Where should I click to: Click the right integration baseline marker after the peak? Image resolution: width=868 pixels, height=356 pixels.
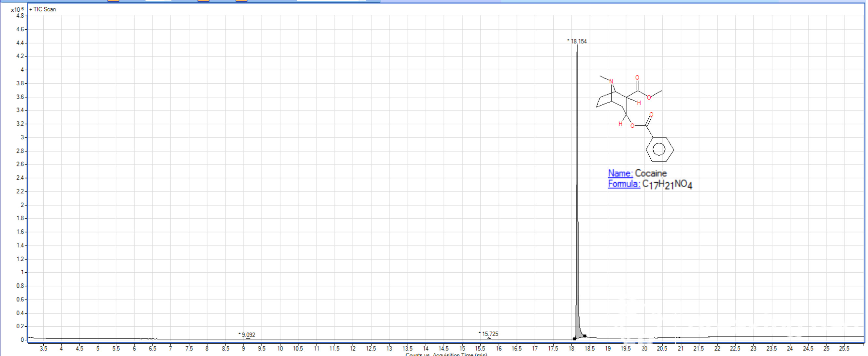click(x=585, y=336)
